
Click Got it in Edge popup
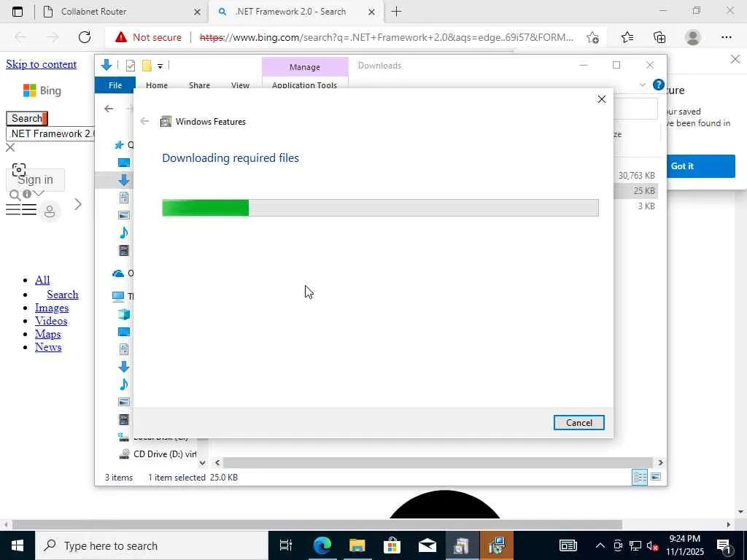tap(700, 166)
